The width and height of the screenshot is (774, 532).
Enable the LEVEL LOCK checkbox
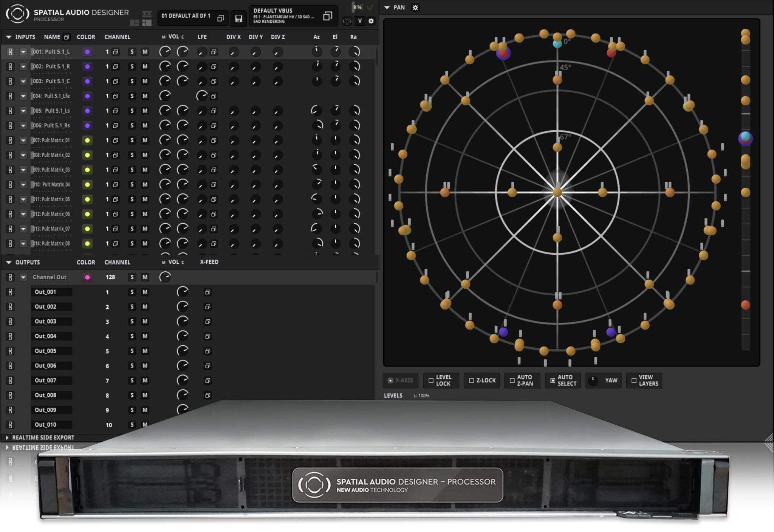tap(431, 380)
